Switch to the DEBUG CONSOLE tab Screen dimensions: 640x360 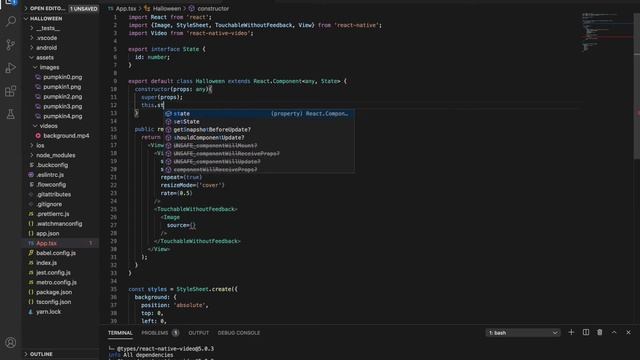coord(239,333)
